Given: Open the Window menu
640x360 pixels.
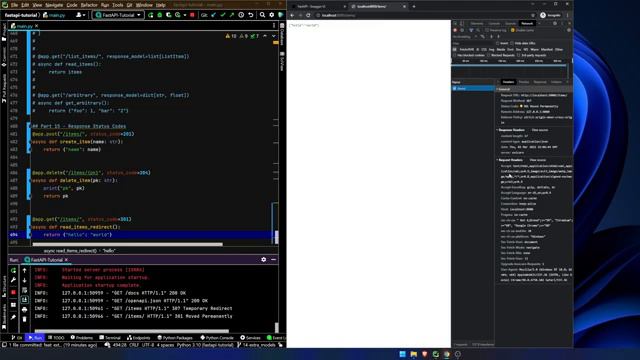Looking at the screenshot, I should (144, 5).
